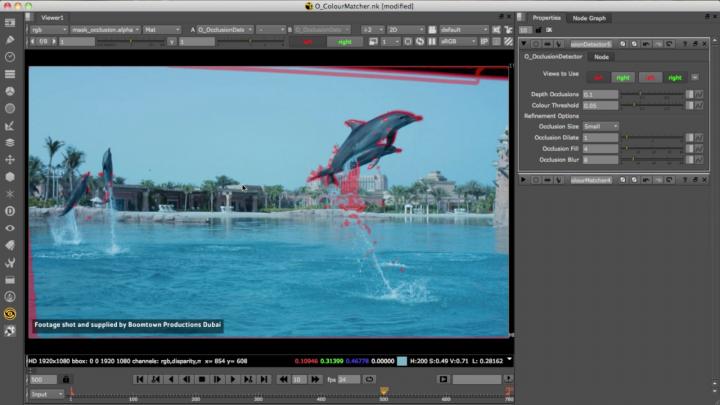Screen dimensions: 720x405
Task: Toggle the first 'left' view button in Views to Use
Action: coord(598,77)
